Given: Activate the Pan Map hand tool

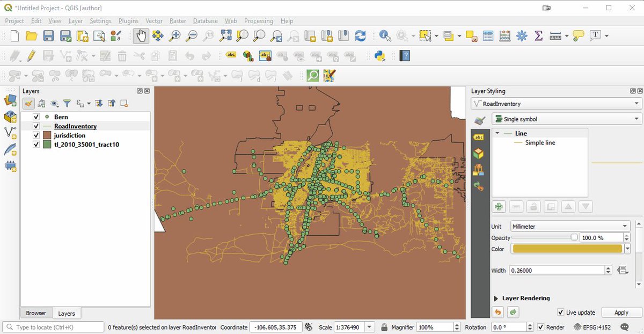Looking at the screenshot, I should 141,35.
